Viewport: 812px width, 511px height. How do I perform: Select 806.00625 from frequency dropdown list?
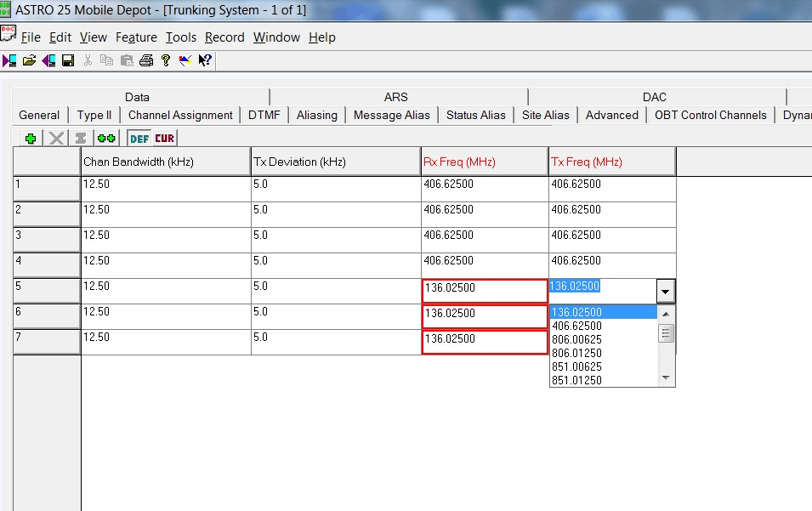pyautogui.click(x=576, y=339)
